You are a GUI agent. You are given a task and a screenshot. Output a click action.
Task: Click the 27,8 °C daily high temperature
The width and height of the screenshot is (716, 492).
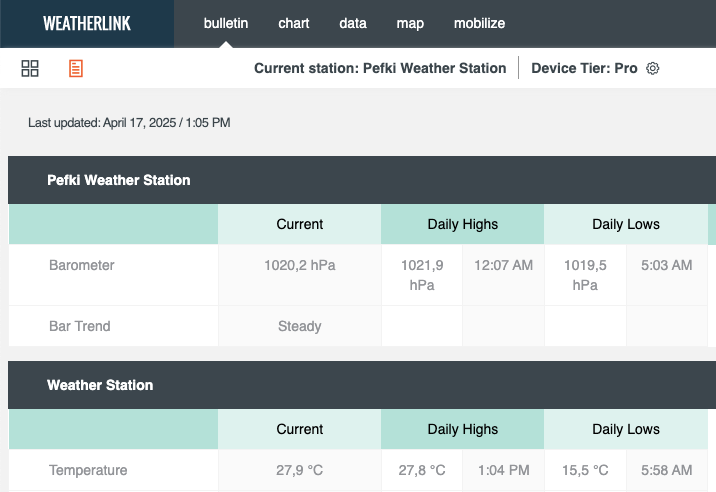coord(422,470)
